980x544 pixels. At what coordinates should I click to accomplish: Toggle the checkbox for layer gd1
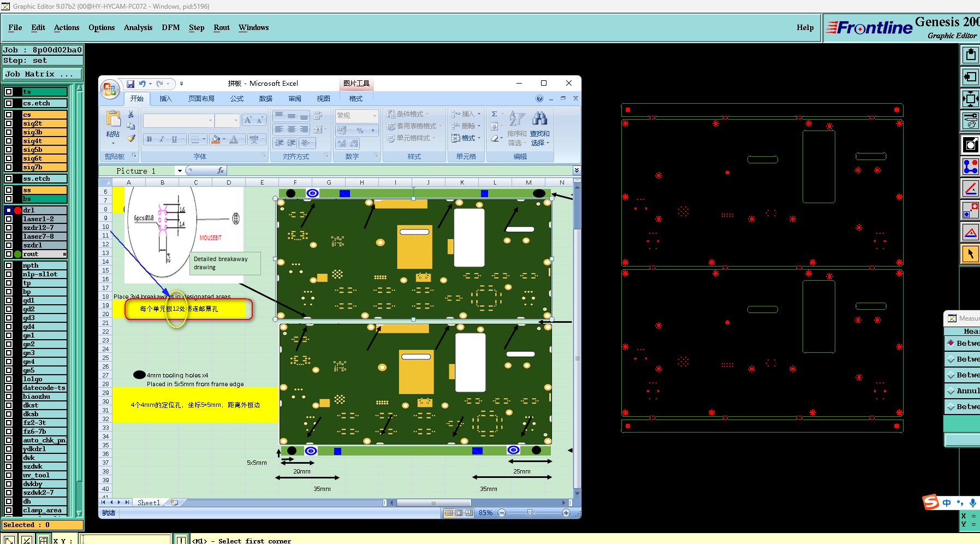[x=9, y=300]
